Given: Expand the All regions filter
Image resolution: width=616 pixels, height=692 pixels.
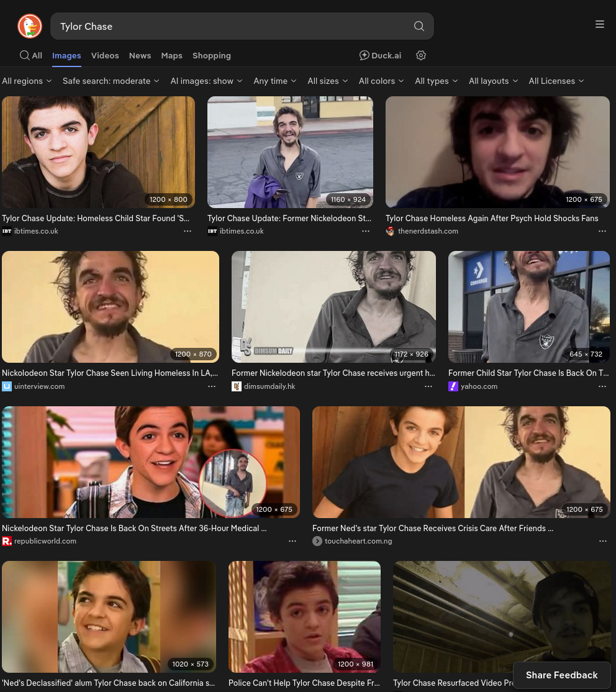Looking at the screenshot, I should tap(27, 81).
